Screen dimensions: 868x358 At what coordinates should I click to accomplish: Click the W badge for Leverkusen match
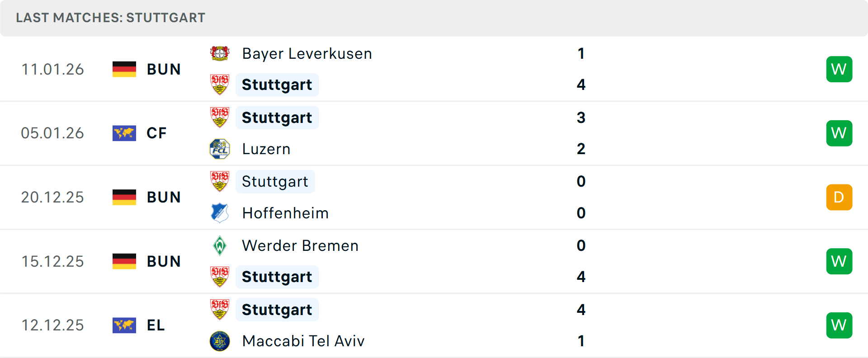(x=839, y=69)
